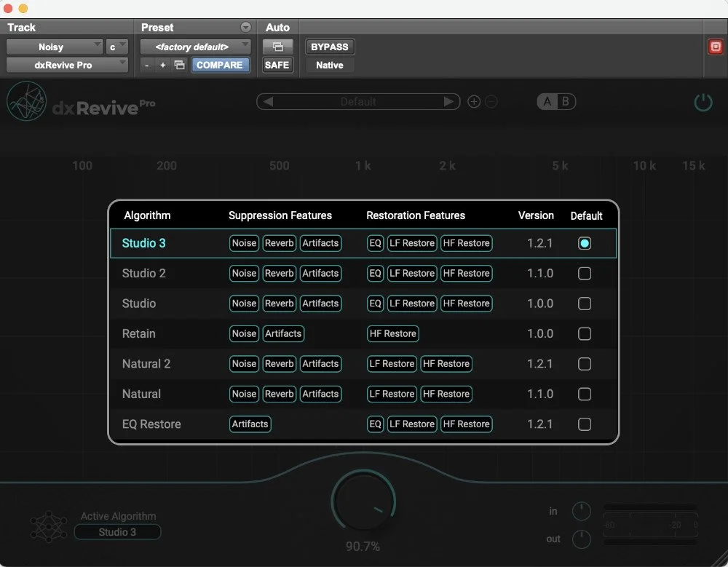Toggle the dxRevive plugin power button

click(703, 102)
